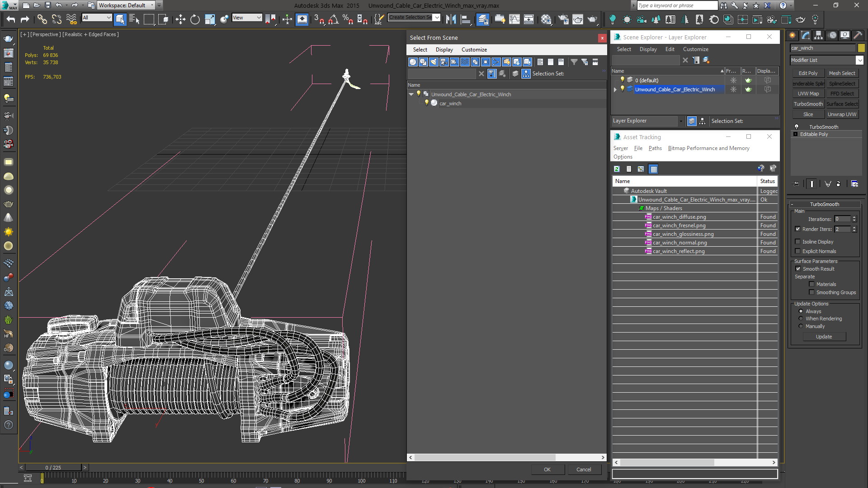Expand Layer 0 default in Scene Explorer

(616, 80)
